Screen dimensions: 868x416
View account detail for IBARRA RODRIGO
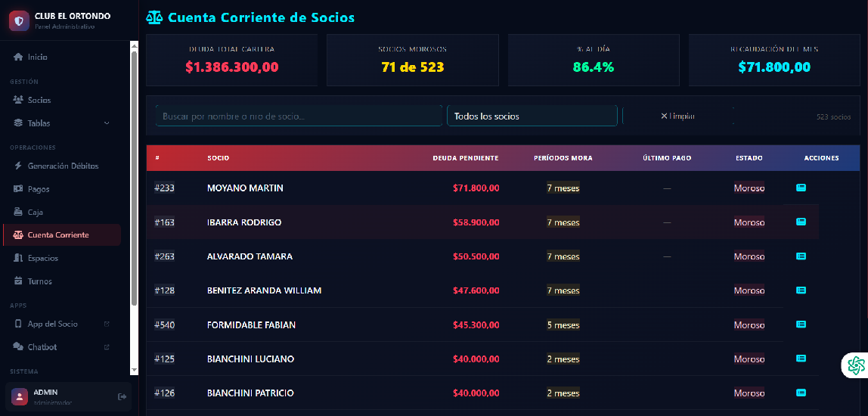coord(801,222)
